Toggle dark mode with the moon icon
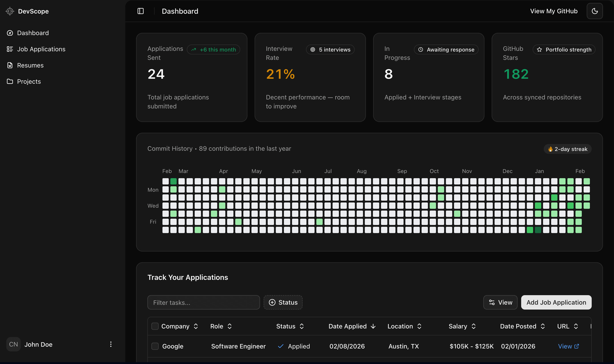 (x=595, y=11)
